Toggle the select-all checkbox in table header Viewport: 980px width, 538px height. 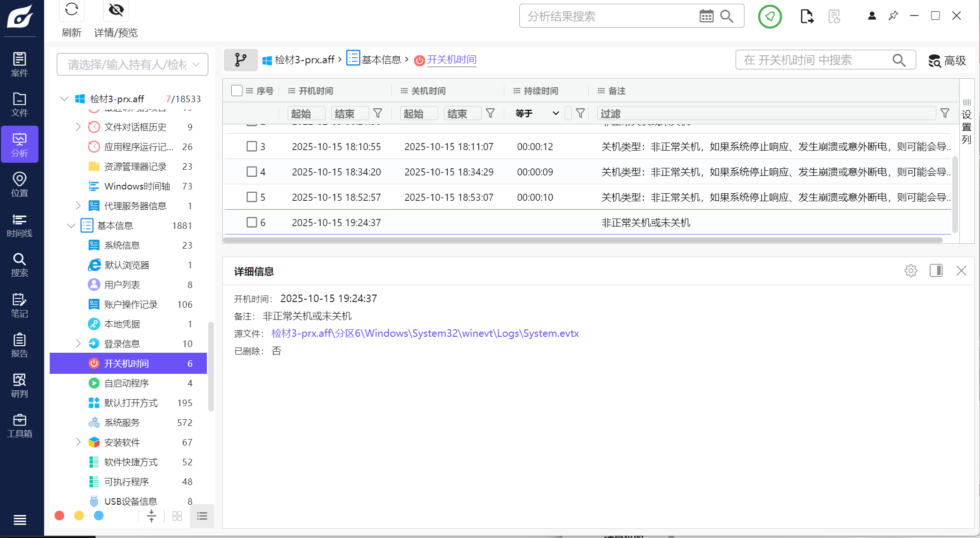[237, 91]
